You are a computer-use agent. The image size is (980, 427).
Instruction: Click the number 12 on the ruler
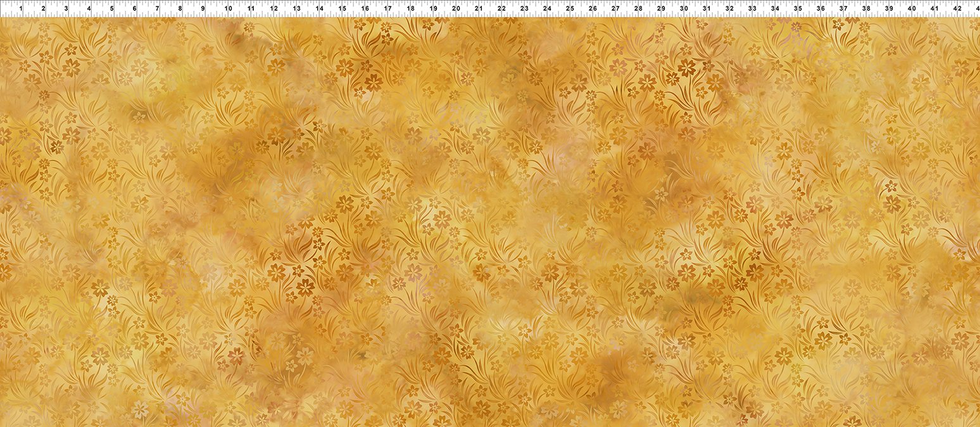click(x=273, y=9)
